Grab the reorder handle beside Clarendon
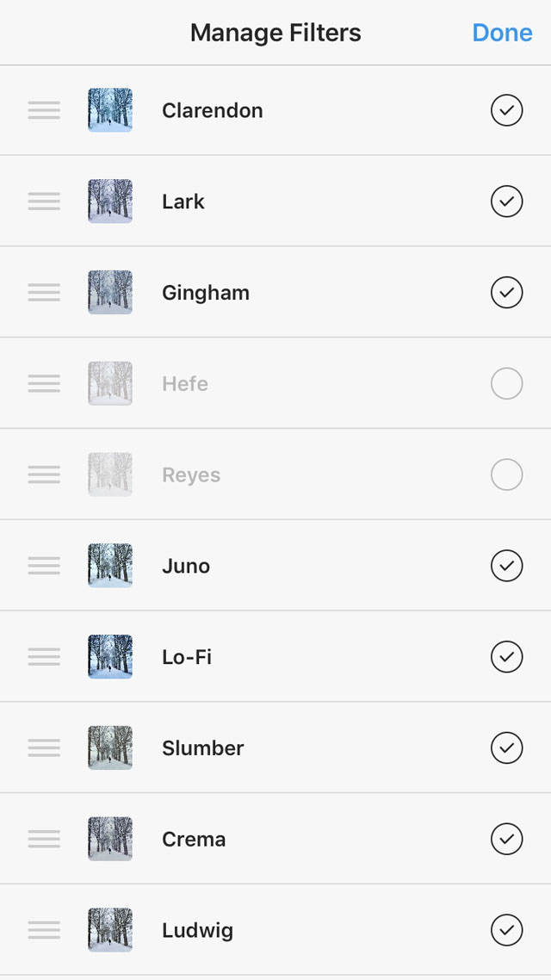Screen dimensions: 551x980 tap(44, 110)
